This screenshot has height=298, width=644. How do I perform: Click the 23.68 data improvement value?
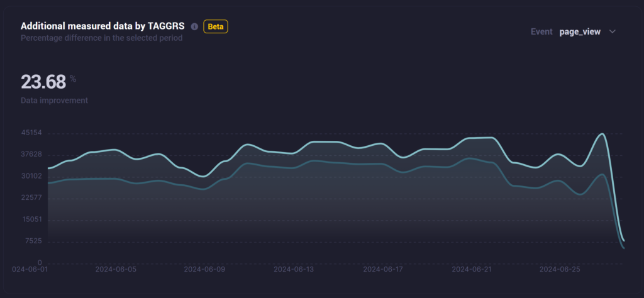(x=43, y=82)
